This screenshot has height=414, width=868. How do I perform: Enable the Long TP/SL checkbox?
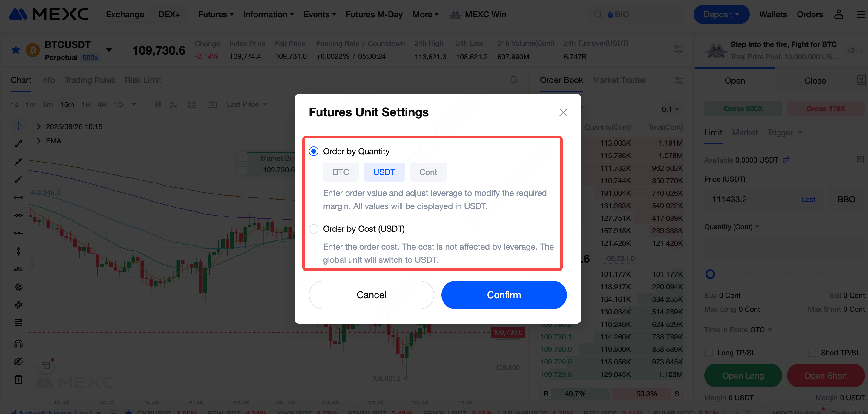(x=708, y=353)
